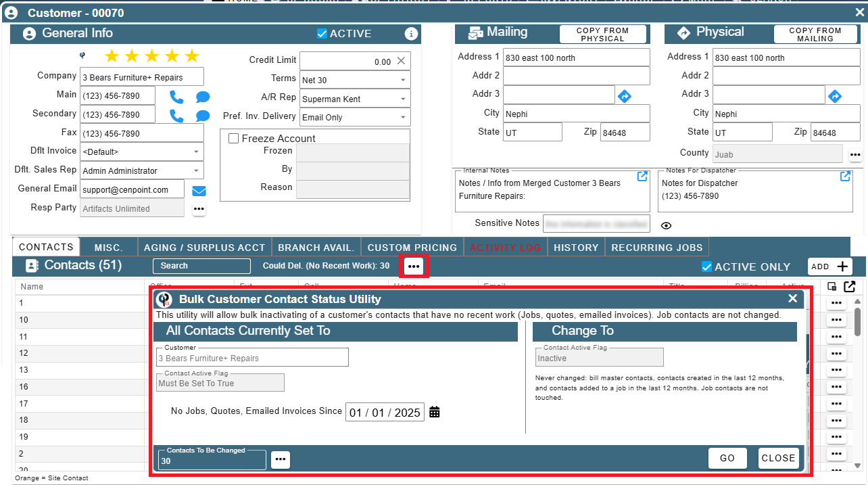
Task: Email the General Email address via envelope icon
Action: [x=199, y=191]
